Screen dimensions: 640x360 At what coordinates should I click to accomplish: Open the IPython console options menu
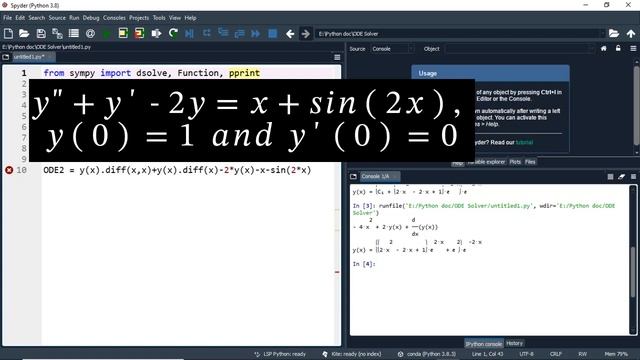click(x=633, y=176)
